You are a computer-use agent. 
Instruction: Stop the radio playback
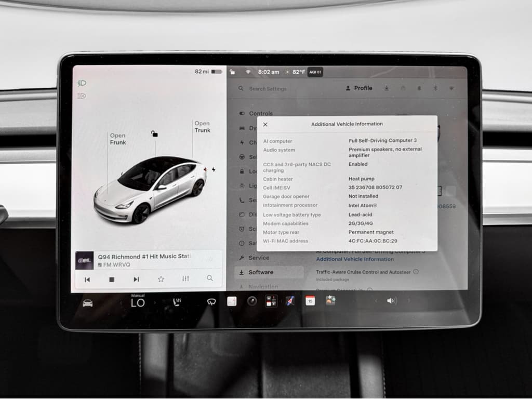(112, 280)
